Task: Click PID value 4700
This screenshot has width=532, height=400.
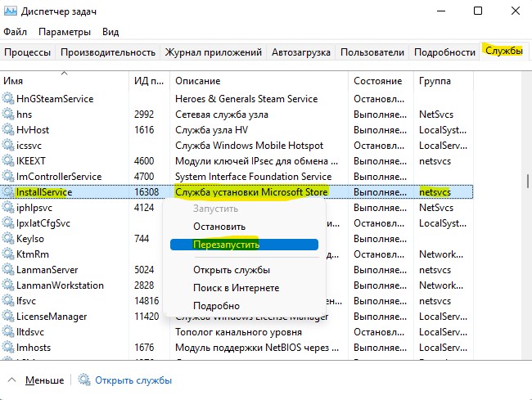Action: coord(144,176)
